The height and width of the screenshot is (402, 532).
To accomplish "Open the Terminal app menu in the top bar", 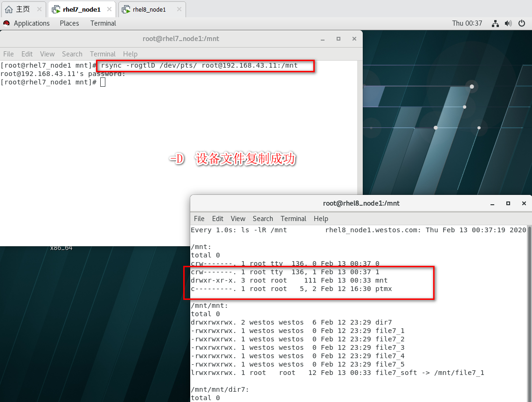I will (103, 23).
